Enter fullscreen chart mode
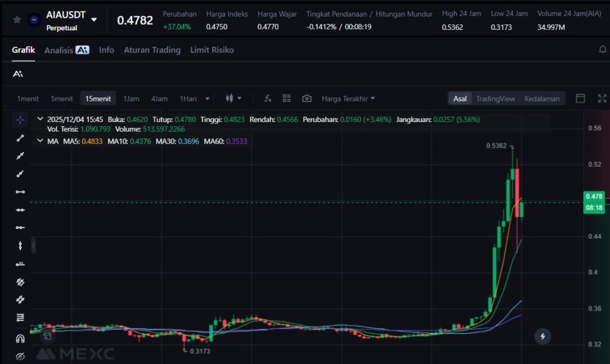610x364 pixels. pyautogui.click(x=602, y=98)
